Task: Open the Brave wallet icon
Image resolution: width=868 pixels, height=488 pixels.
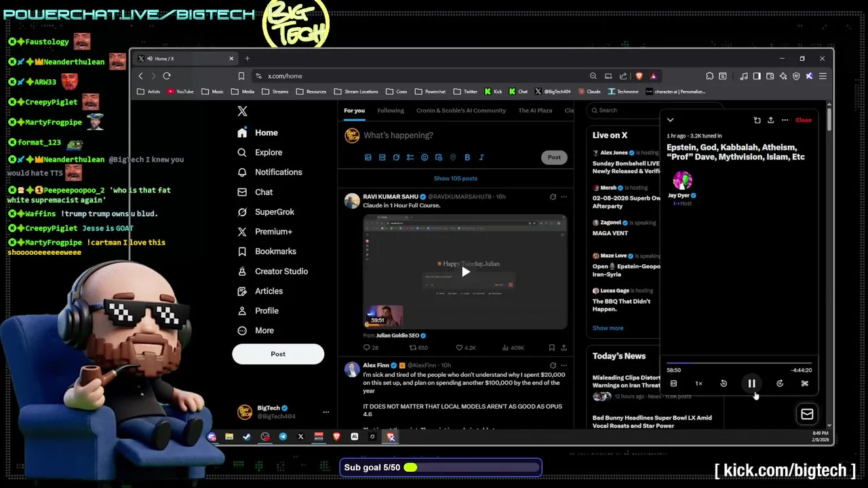Action: click(770, 76)
